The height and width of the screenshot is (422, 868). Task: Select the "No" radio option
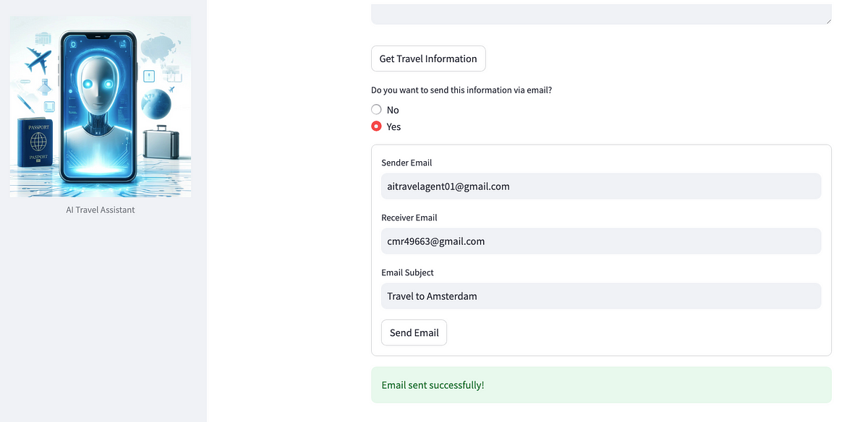point(376,110)
